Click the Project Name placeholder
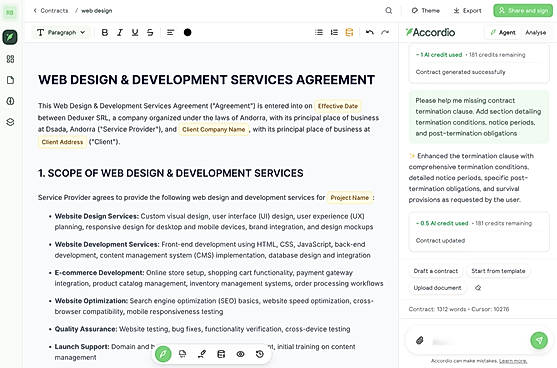This screenshot has width=557, height=368. coord(350,198)
